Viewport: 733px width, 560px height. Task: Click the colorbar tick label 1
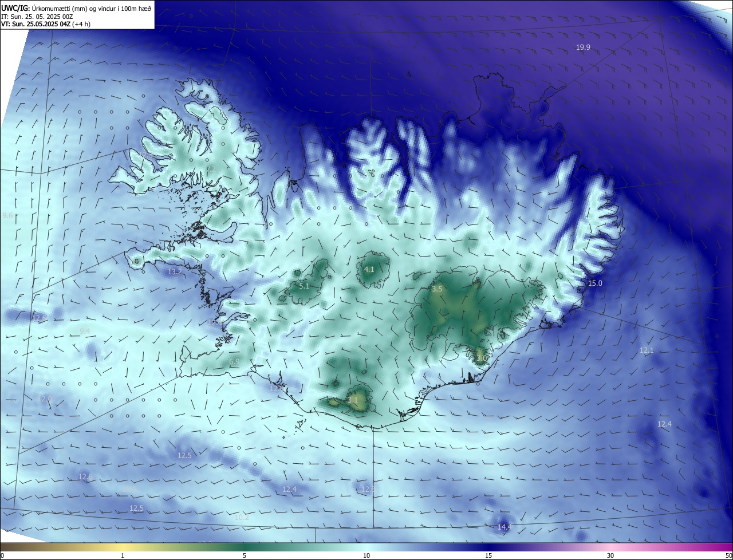[123, 555]
